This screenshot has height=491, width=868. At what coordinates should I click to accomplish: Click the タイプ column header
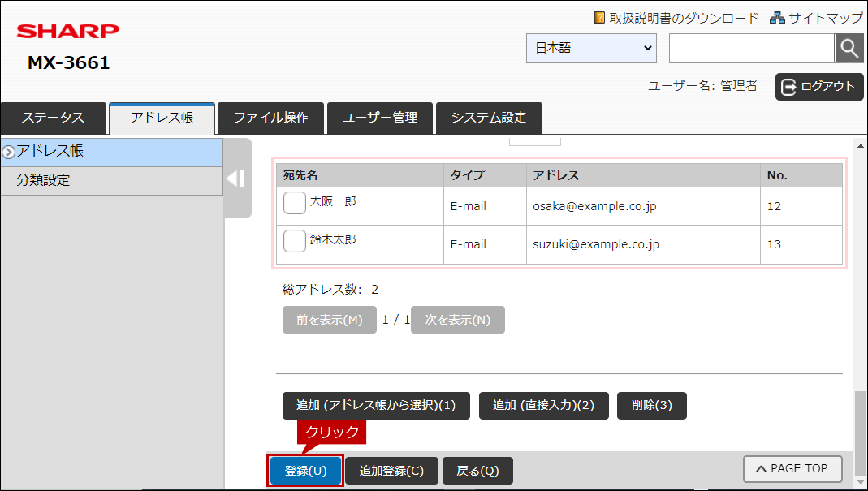pyautogui.click(x=485, y=175)
